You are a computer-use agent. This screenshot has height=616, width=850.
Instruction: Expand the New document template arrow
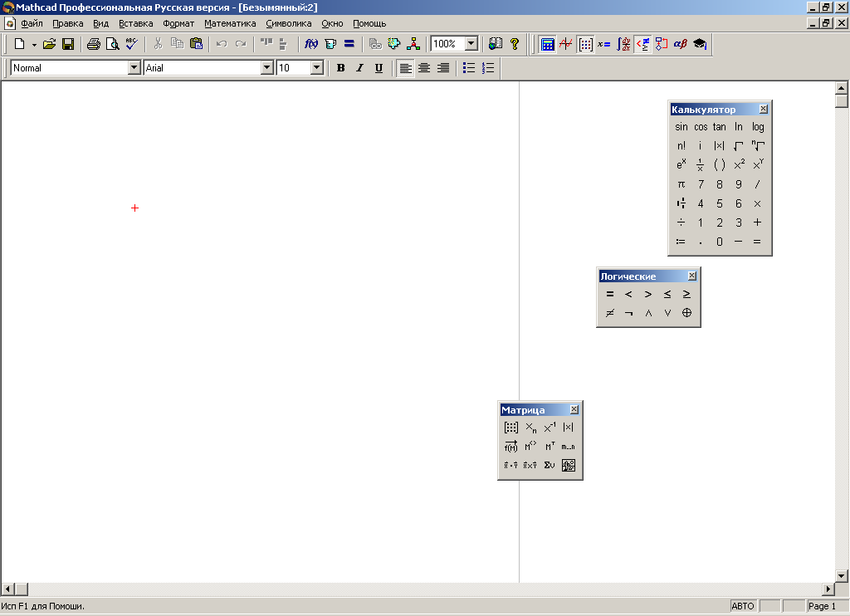34,45
